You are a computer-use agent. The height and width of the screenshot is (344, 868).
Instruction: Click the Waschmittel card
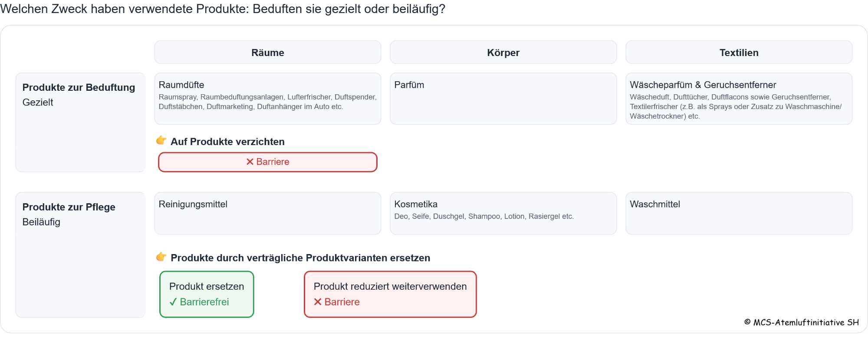(x=739, y=213)
